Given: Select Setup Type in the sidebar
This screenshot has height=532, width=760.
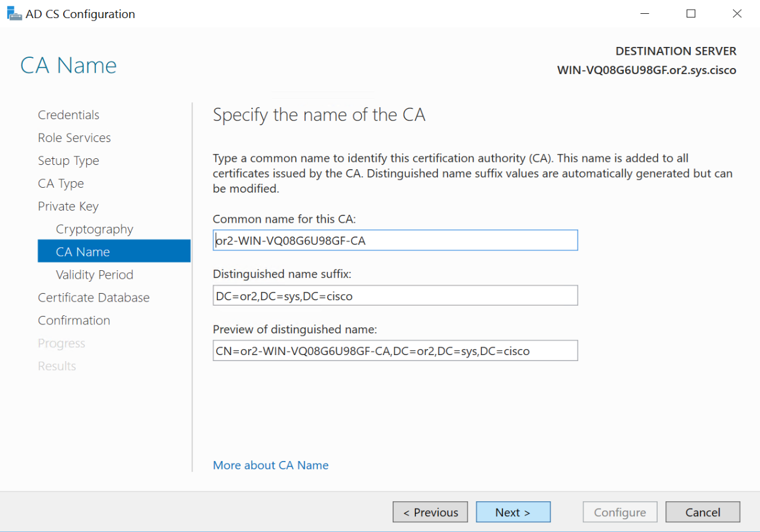Looking at the screenshot, I should (x=68, y=161).
